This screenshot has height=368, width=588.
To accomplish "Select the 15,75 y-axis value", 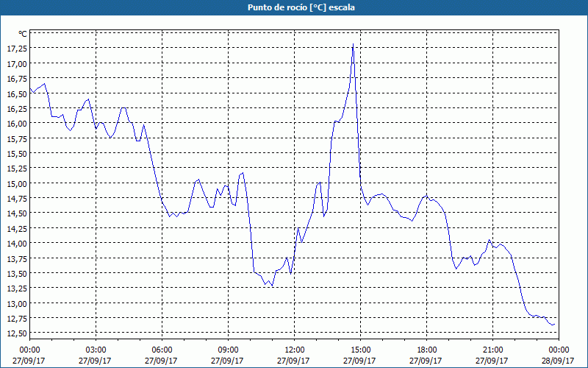I will coord(17,139).
